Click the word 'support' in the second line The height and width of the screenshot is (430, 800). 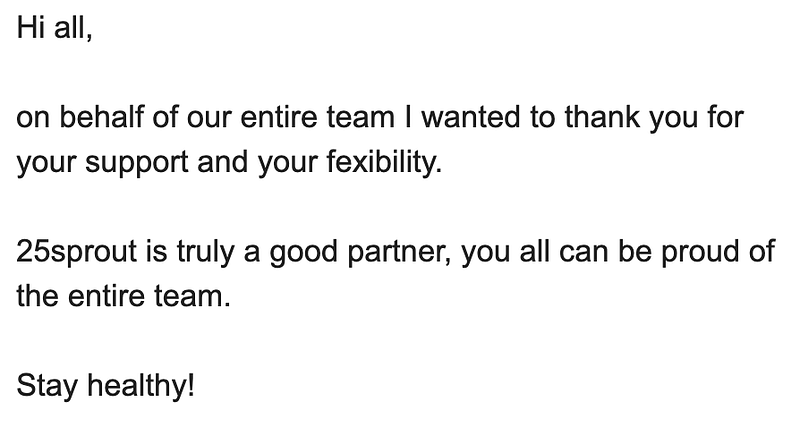137,163
